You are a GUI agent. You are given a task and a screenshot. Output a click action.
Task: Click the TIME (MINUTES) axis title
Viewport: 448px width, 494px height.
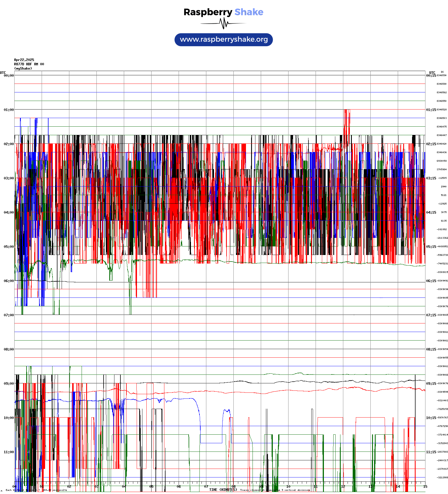click(223, 490)
